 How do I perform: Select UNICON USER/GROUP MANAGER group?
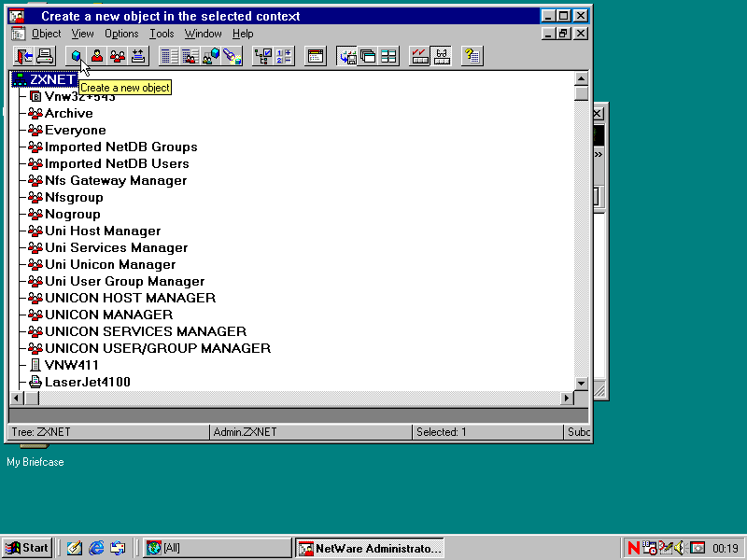click(x=149, y=348)
